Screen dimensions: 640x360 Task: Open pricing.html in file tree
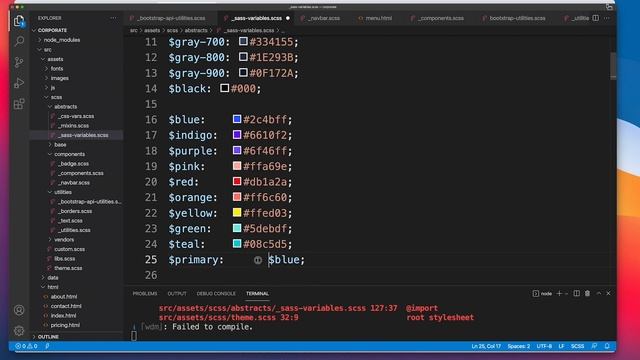pyautogui.click(x=65, y=325)
